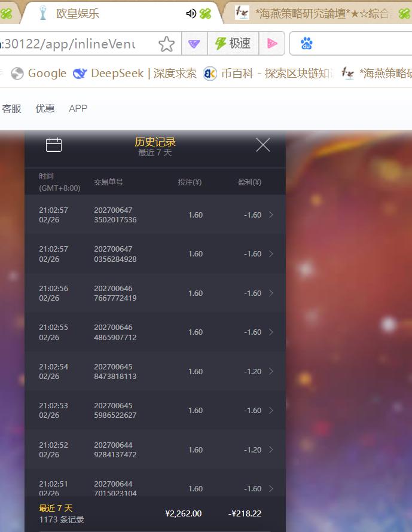The width and height of the screenshot is (412, 532).
Task: Click the DeepSeek whale bookmark icon
Action: (80, 74)
